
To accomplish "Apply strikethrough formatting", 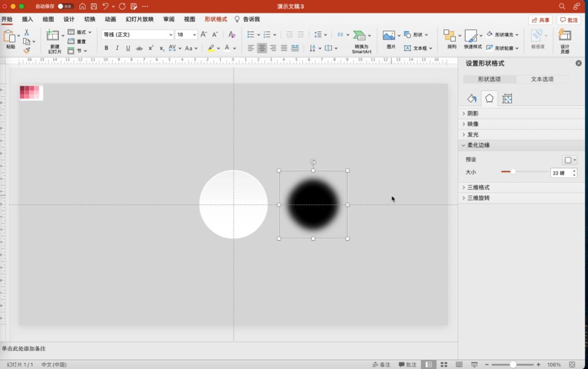I will (139, 48).
